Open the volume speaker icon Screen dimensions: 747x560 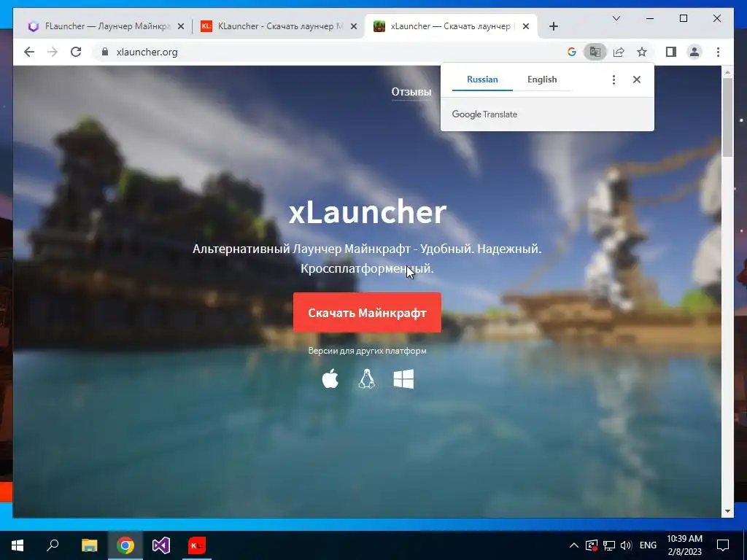coord(626,545)
